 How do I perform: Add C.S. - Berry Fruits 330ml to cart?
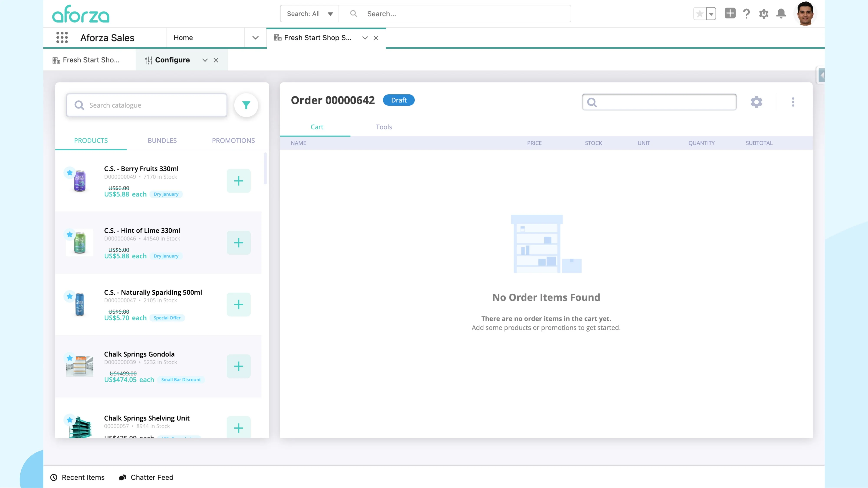238,181
